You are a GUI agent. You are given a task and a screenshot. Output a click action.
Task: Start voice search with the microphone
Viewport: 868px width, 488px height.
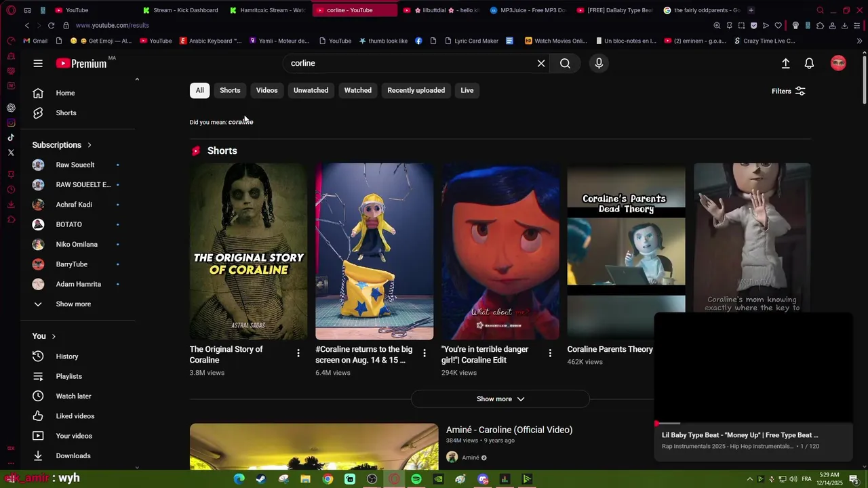[599, 63]
